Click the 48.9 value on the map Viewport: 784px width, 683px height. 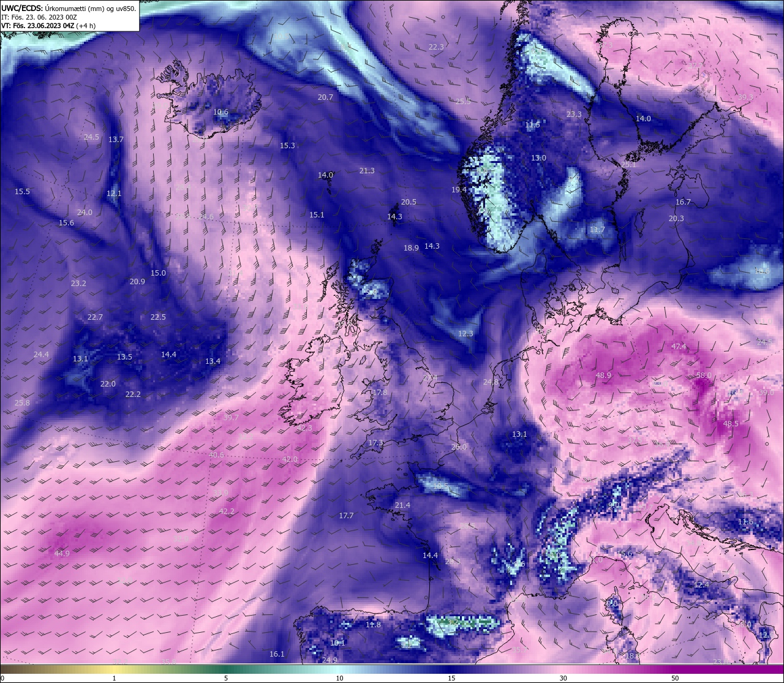[x=603, y=375]
